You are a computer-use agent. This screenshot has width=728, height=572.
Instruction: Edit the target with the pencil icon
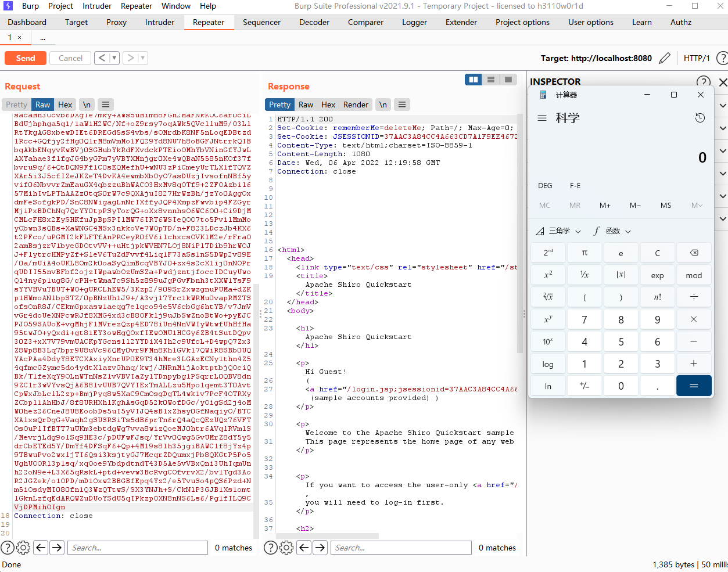point(665,58)
